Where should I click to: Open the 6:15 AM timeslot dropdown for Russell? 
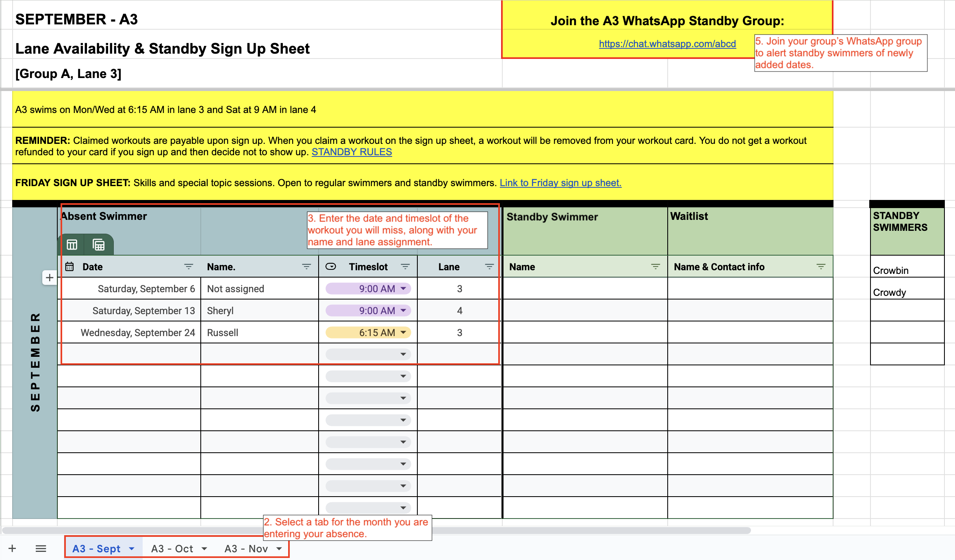pos(403,332)
